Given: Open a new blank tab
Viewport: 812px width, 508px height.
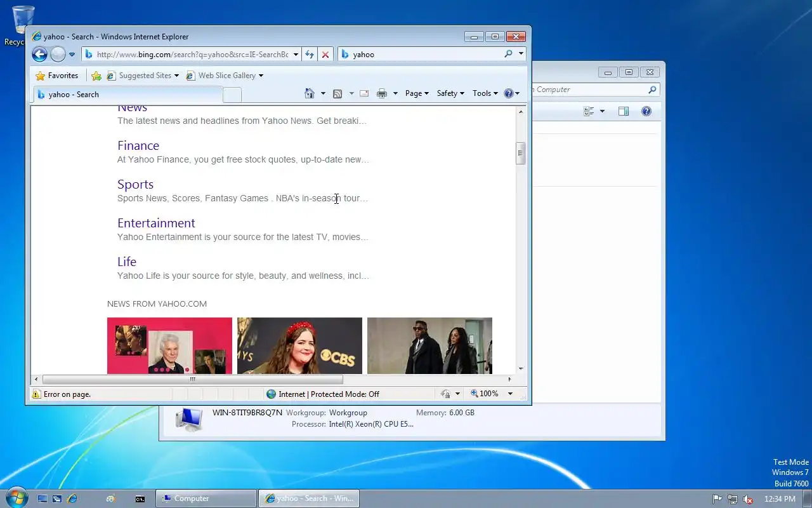Looking at the screenshot, I should (232, 95).
